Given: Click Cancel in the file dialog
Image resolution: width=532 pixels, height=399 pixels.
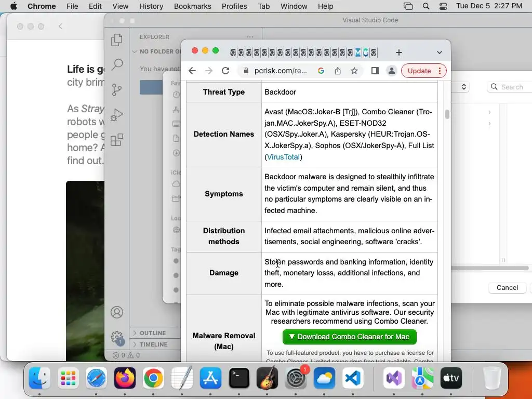Looking at the screenshot, I should coord(507,287).
